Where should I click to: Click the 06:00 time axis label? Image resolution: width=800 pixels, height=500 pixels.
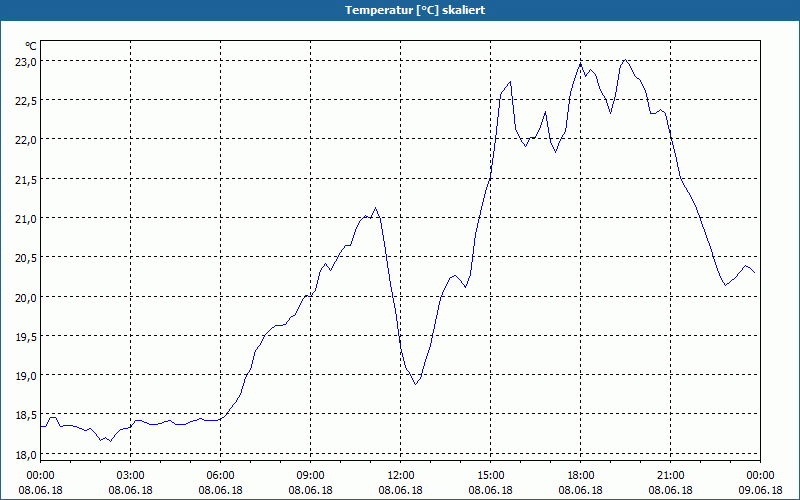[x=220, y=476]
